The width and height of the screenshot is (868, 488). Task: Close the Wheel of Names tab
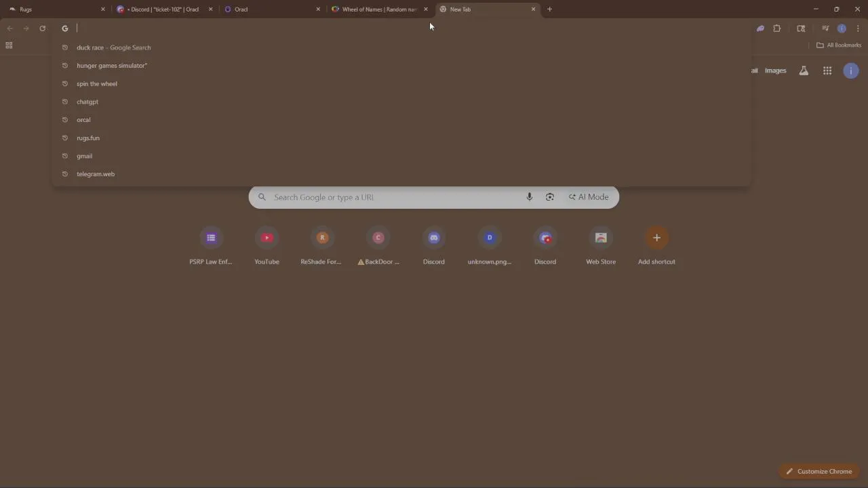426,9
